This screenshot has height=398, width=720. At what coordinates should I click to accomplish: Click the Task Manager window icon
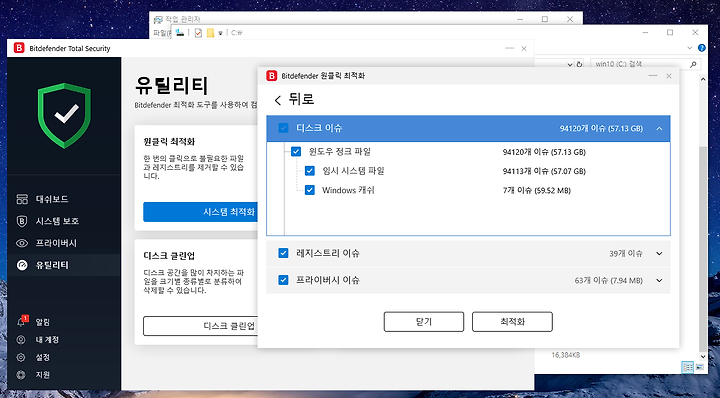click(x=158, y=19)
